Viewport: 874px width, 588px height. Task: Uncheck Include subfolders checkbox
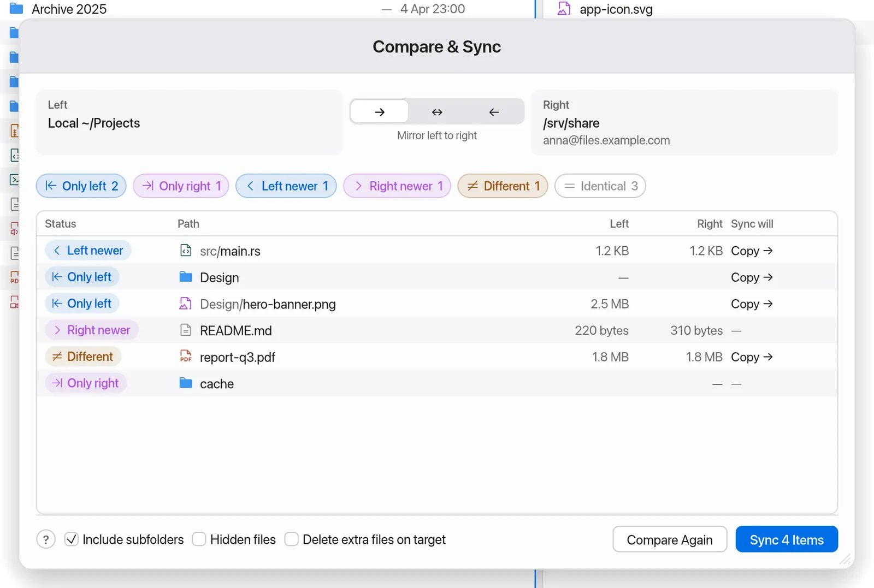click(72, 539)
